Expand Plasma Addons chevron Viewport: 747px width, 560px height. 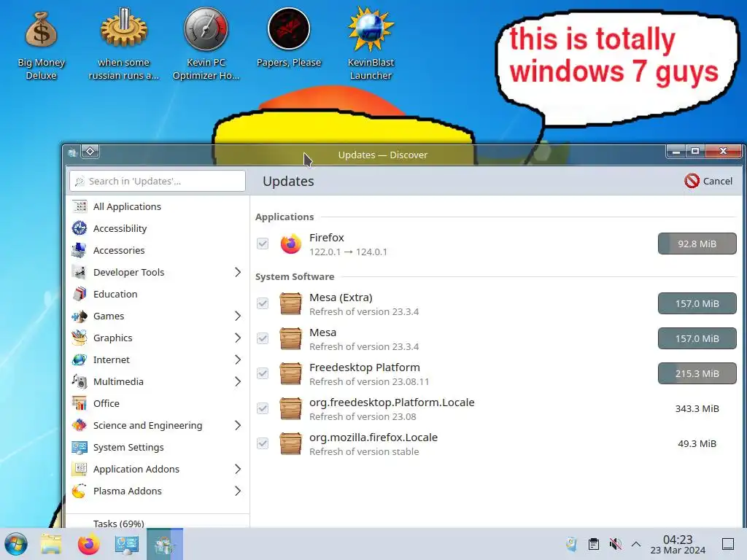click(238, 491)
